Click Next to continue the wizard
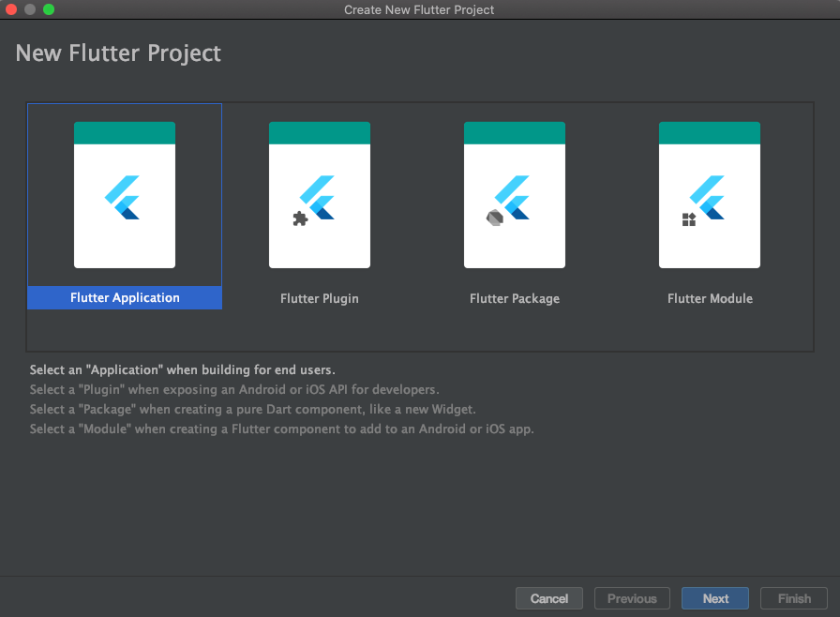Screen dimensions: 840x617 (715, 598)
